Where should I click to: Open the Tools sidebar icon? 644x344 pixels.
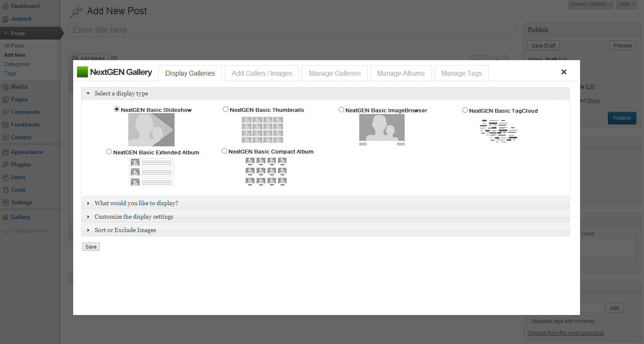5,190
